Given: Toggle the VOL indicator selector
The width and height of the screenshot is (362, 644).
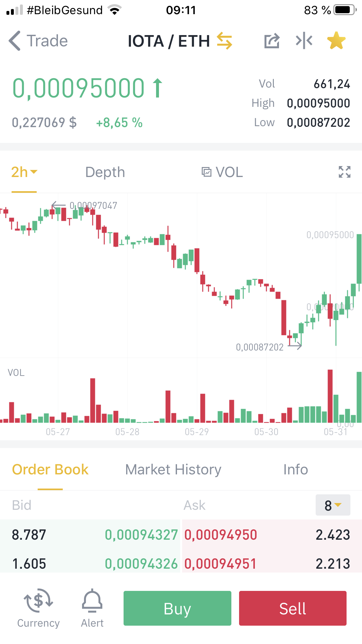Looking at the screenshot, I should pos(222,172).
